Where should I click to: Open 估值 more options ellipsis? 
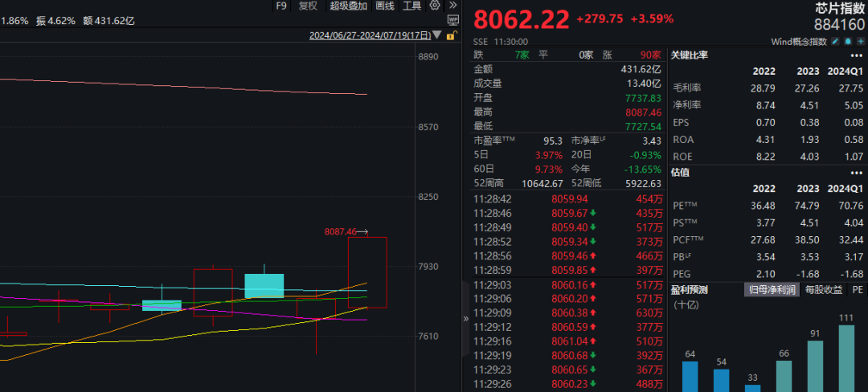click(x=857, y=173)
